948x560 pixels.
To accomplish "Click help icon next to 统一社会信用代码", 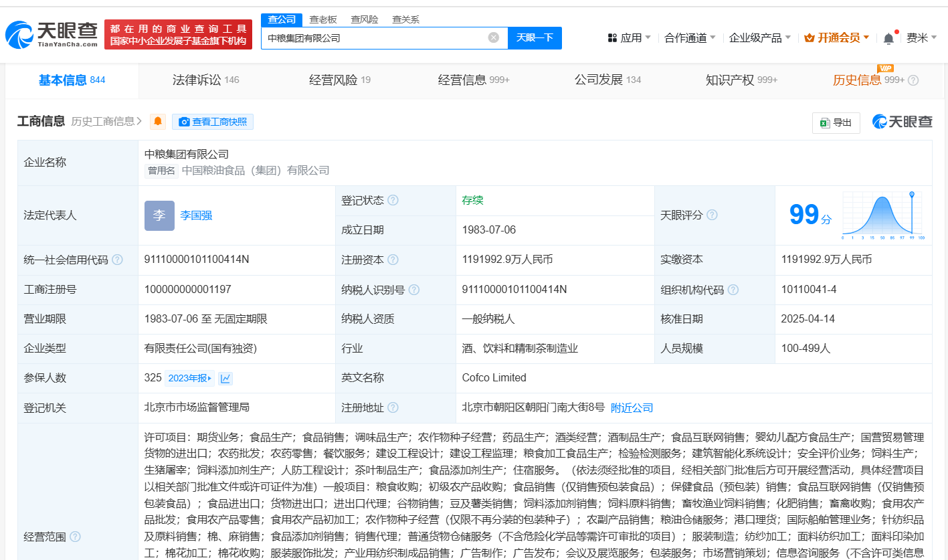I will pos(118,260).
